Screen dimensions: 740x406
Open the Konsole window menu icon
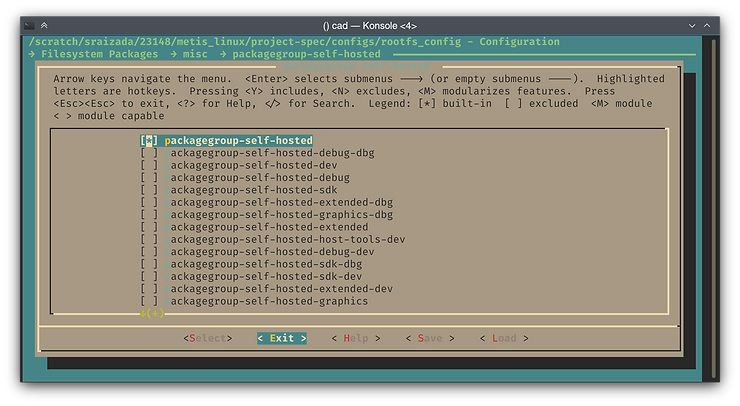(29, 24)
